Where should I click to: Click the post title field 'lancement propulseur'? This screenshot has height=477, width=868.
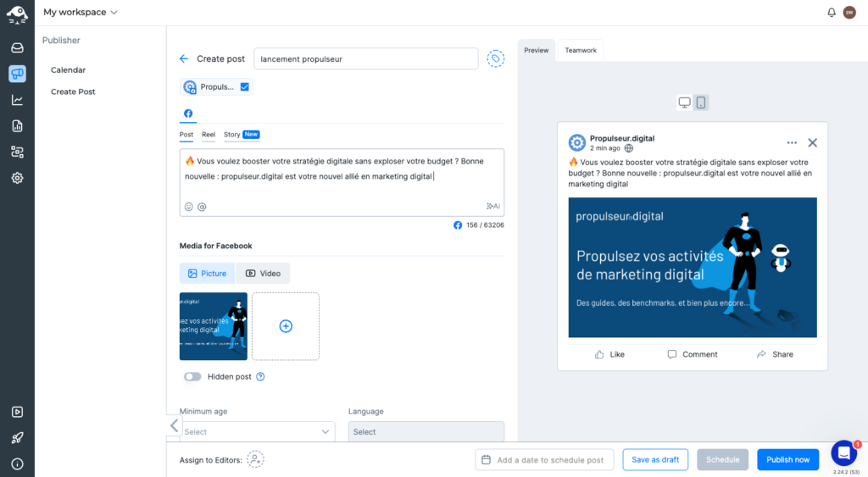click(366, 58)
